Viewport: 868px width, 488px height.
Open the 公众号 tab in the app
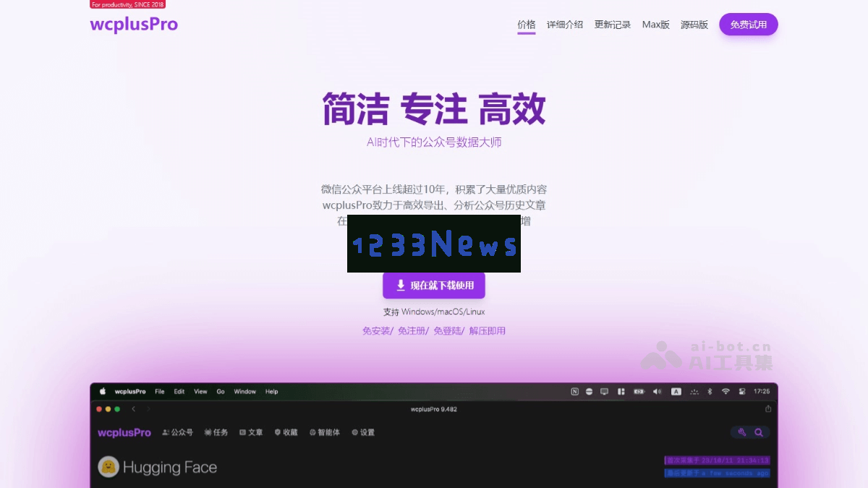click(178, 432)
